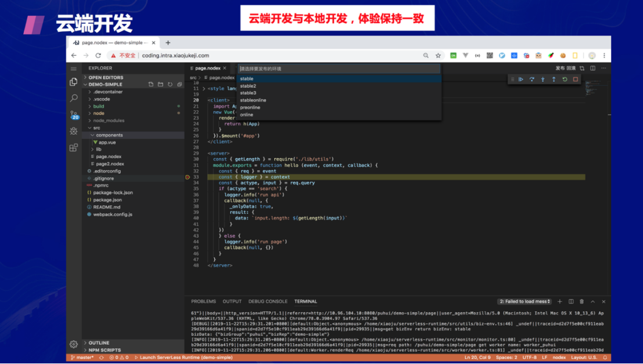The width and height of the screenshot is (643, 364).
Task: Click the New File icon in DEMO-SIMPLE header
Action: [151, 84]
